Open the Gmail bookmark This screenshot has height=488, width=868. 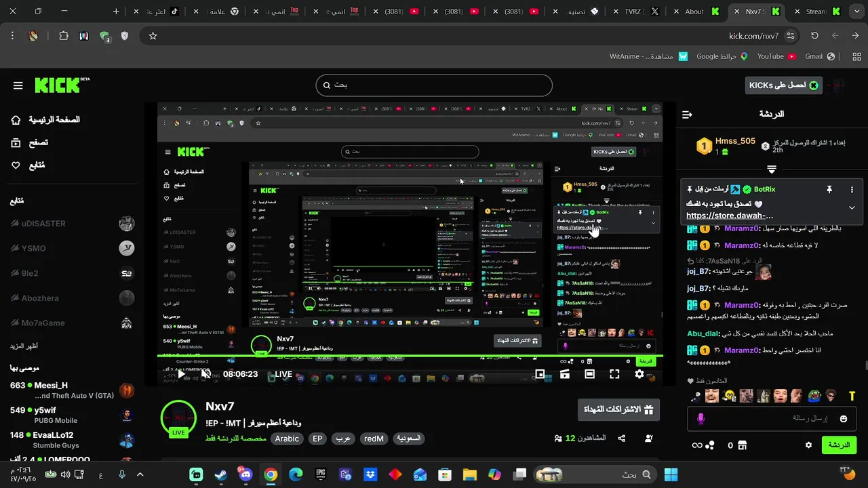click(x=819, y=56)
